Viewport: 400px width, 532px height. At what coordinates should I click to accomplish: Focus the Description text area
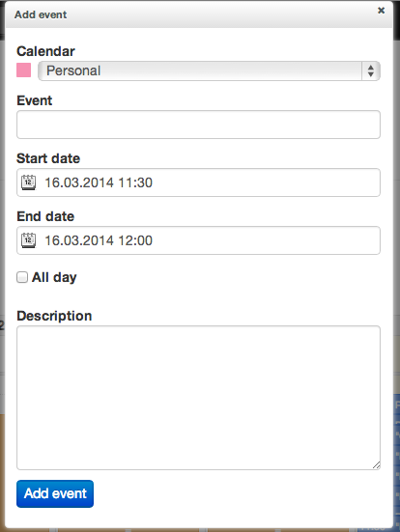coord(198,398)
